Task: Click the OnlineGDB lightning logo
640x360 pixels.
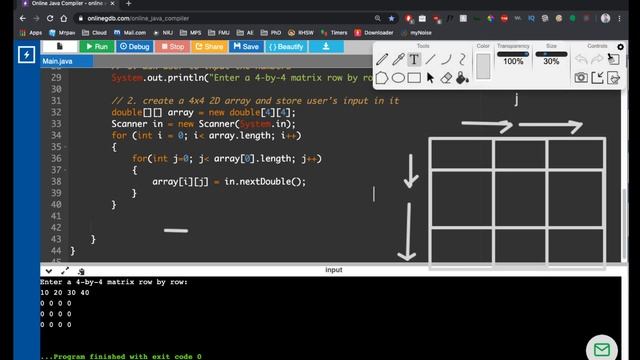Action: pos(27,54)
